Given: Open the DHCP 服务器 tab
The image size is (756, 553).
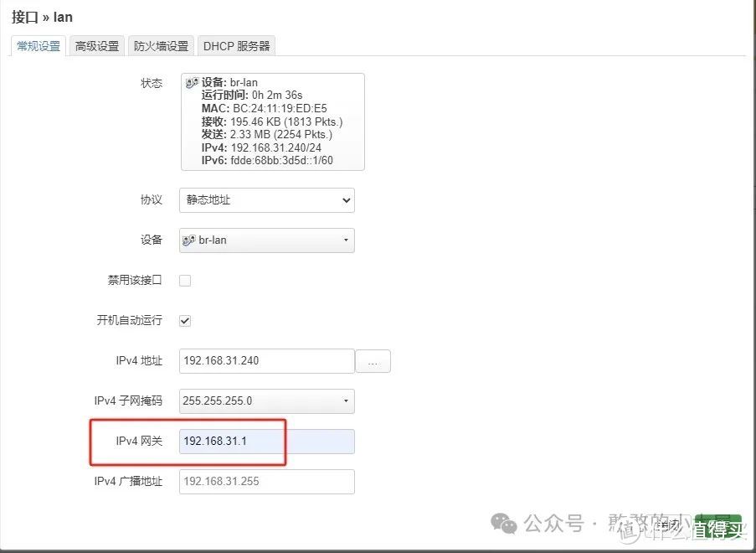Looking at the screenshot, I should click(235, 46).
